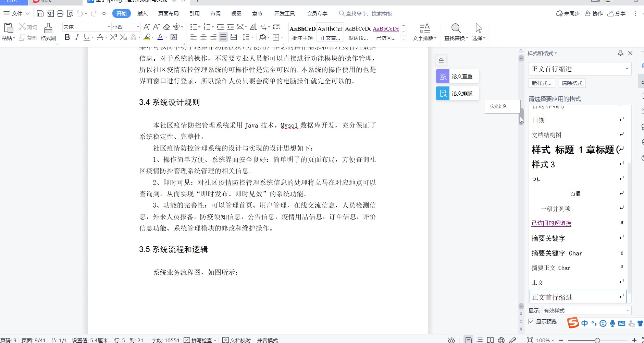
Task: Open the Display (显示) 有效样式 dropdown
Action: (x=628, y=310)
